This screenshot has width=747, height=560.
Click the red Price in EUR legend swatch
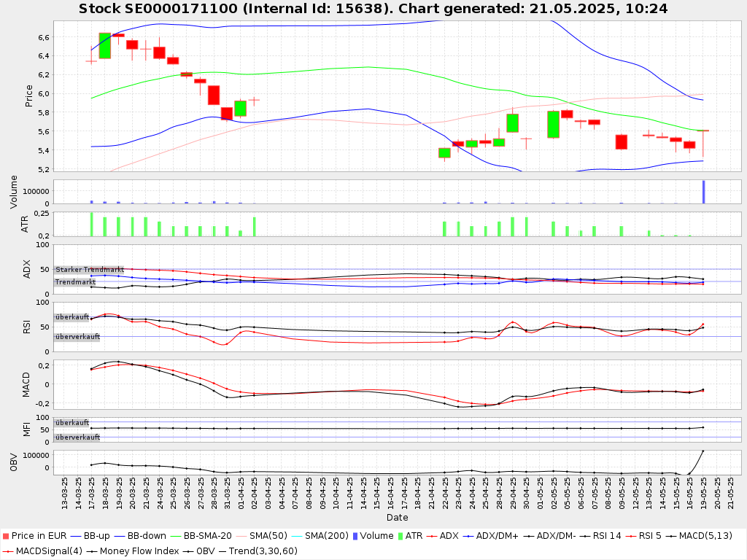(6, 536)
